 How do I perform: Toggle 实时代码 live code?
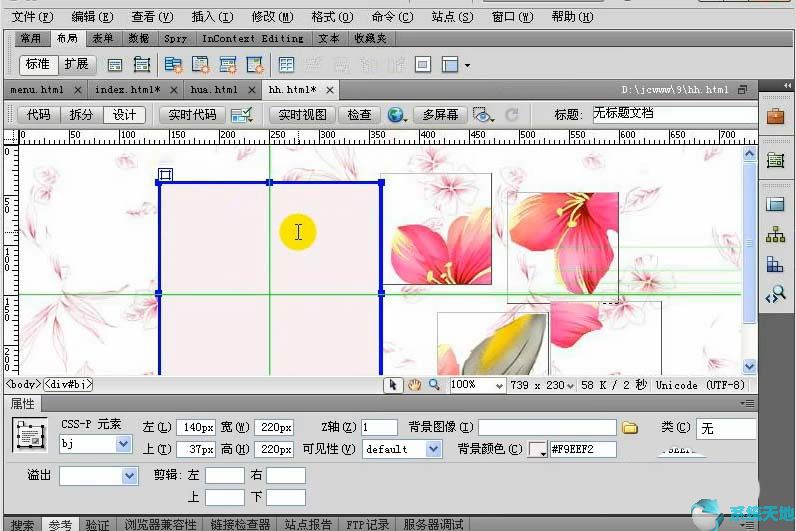point(192,115)
